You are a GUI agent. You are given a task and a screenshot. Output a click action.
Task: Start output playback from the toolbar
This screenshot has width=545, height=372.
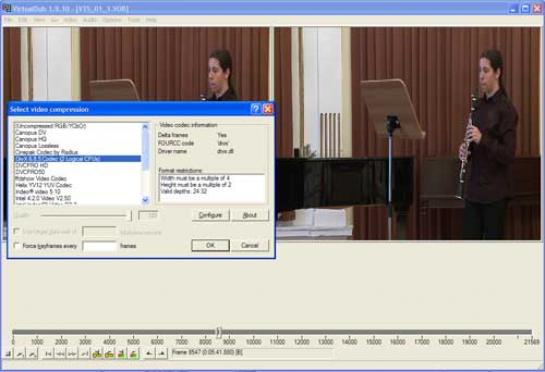[x=32, y=354]
